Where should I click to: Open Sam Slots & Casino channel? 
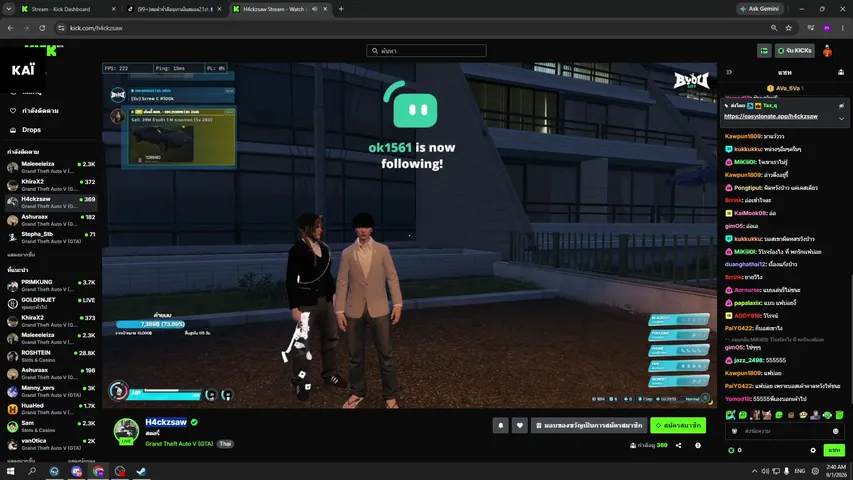click(51, 426)
